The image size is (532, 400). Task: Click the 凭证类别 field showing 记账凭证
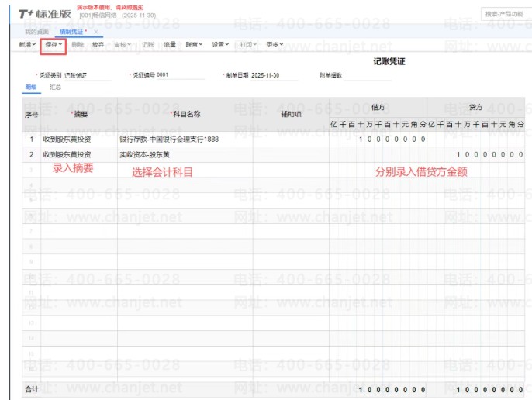[88, 75]
